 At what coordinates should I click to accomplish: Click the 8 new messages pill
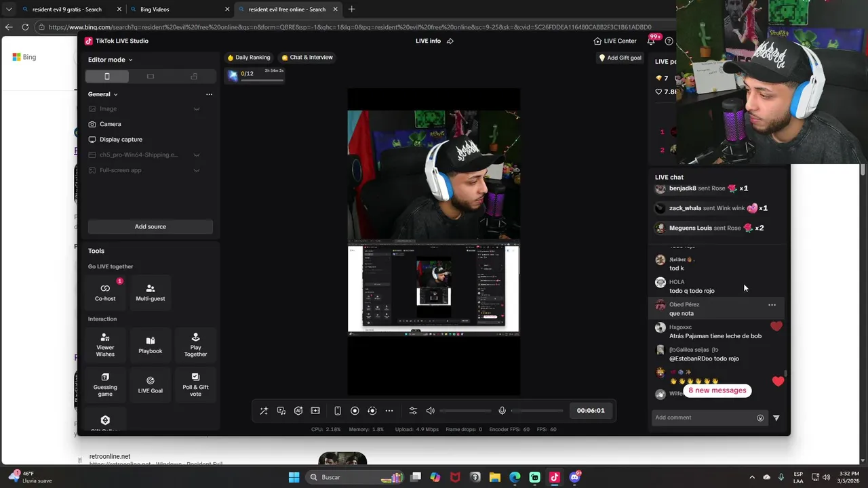tap(717, 390)
